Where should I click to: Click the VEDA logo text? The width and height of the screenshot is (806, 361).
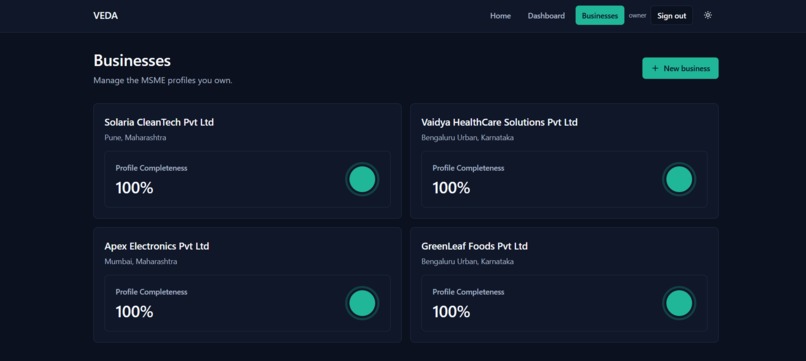tap(105, 16)
